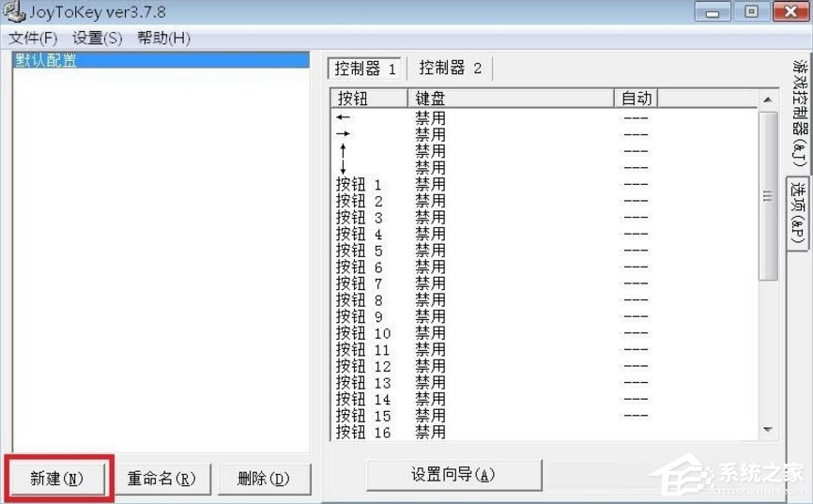
Task: Select the 默认配置 profile in the list
Action: pyautogui.click(x=161, y=61)
